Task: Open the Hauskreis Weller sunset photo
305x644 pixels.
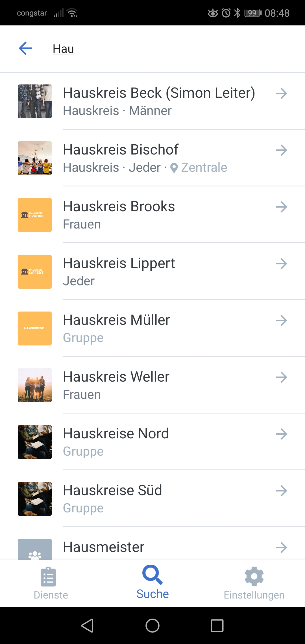Action: pos(35,385)
